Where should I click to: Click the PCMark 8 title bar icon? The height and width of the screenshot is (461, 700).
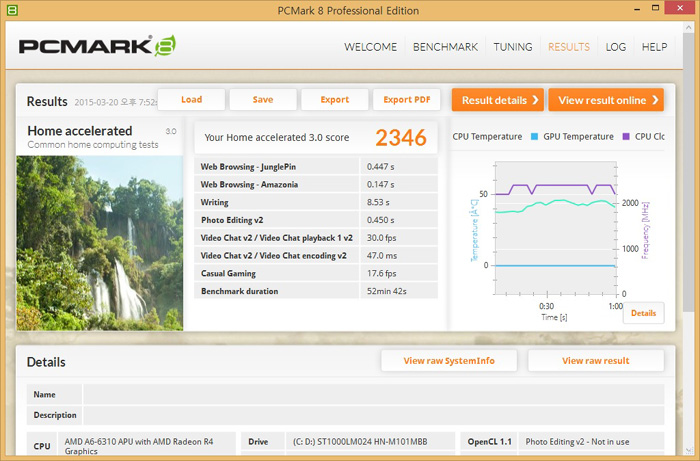12,10
